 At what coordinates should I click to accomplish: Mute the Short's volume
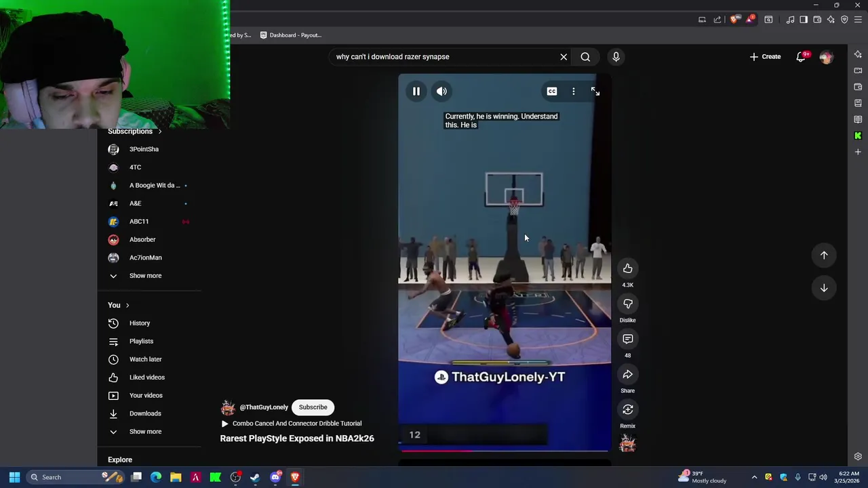click(x=441, y=91)
